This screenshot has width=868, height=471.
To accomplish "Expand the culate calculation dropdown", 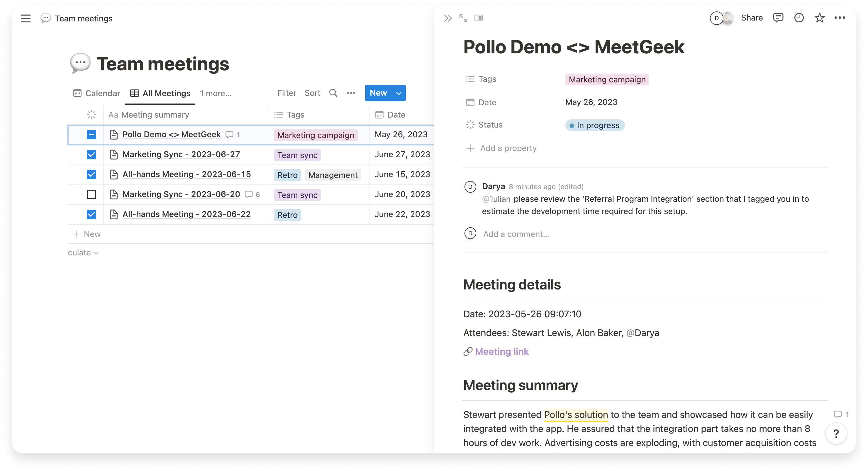I will [83, 252].
